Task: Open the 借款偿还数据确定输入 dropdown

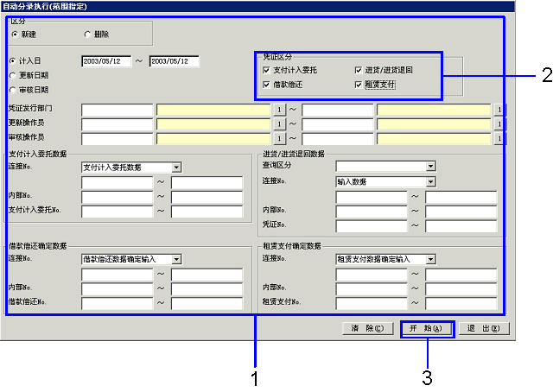Action: 176,259
